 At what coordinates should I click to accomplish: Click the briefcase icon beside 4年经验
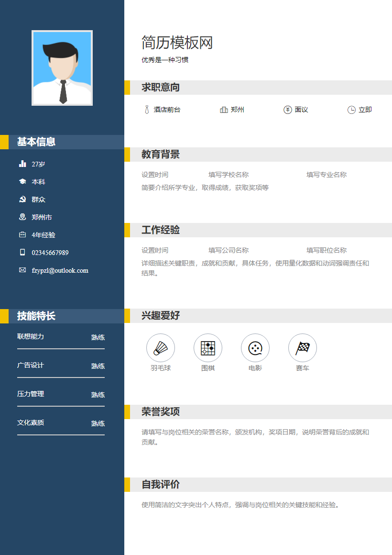(22, 235)
